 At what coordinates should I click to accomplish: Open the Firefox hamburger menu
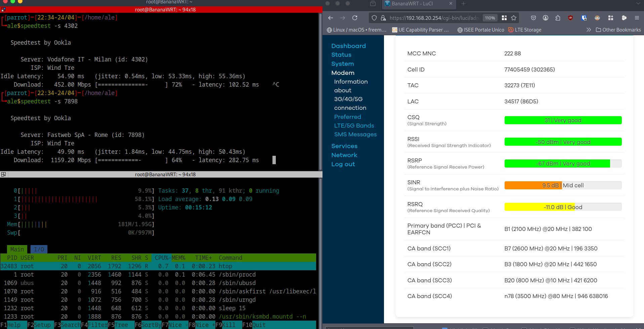point(637,18)
